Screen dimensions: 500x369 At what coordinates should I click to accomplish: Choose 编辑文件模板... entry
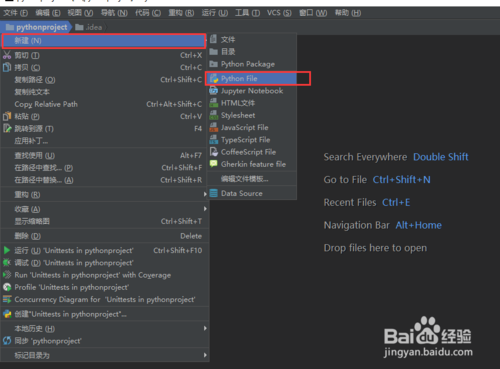tap(252, 179)
